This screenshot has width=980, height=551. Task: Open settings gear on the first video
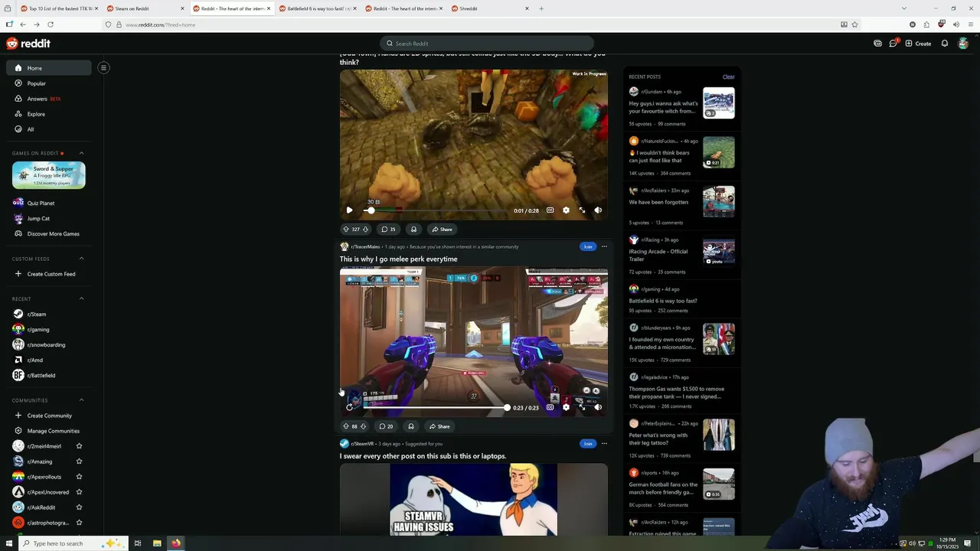[566, 210]
